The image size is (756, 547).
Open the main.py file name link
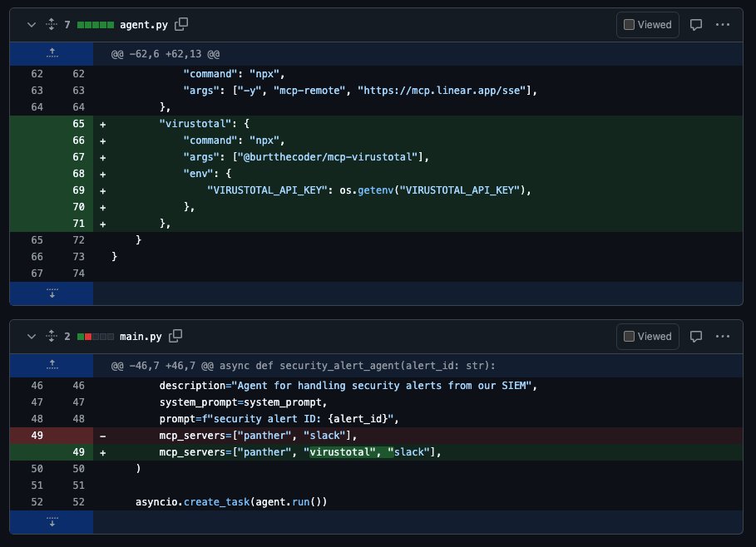pyautogui.click(x=141, y=337)
